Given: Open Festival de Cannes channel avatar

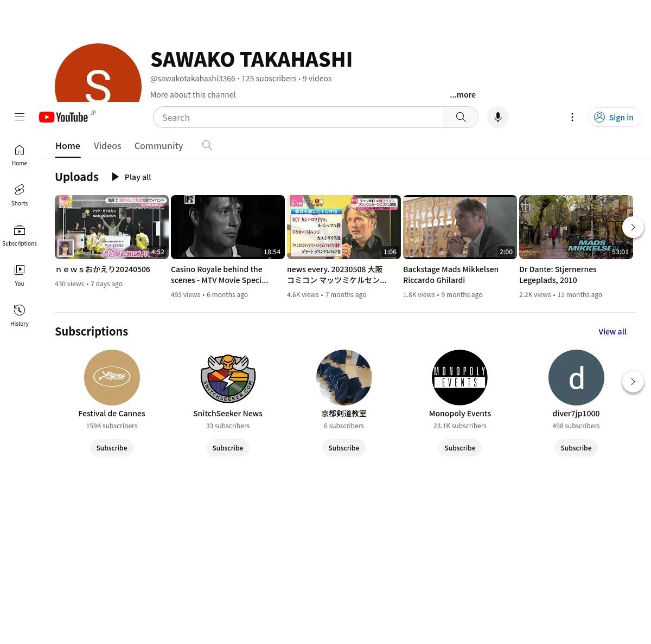Looking at the screenshot, I should click(x=112, y=377).
